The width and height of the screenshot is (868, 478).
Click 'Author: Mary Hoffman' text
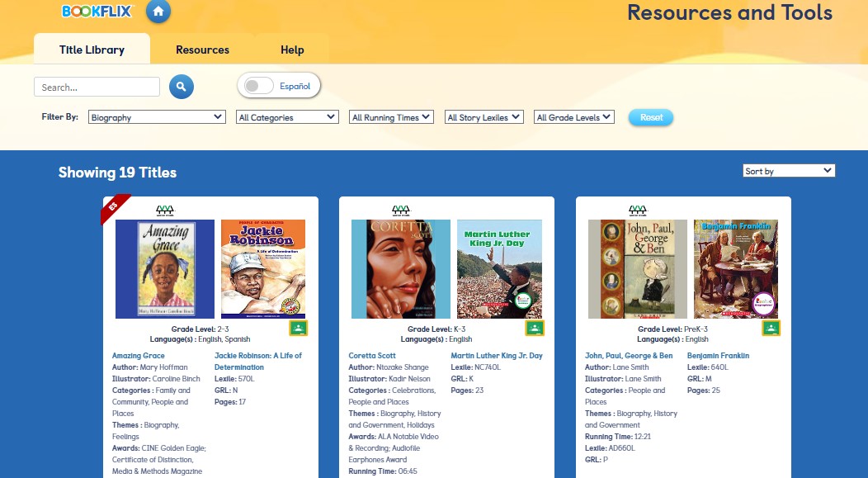pyautogui.click(x=149, y=367)
